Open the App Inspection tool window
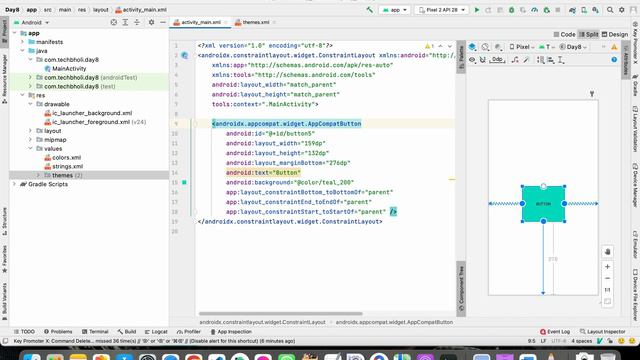Screen dimensions: 640x360 231,332
